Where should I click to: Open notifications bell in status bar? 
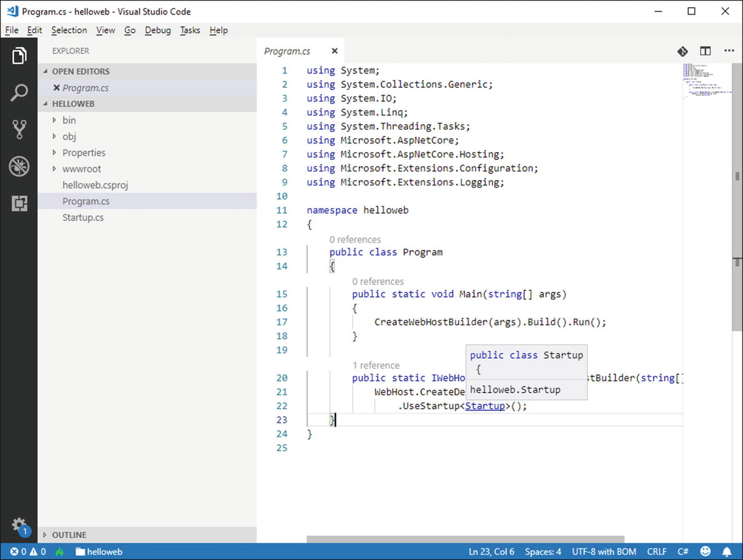[x=726, y=552]
